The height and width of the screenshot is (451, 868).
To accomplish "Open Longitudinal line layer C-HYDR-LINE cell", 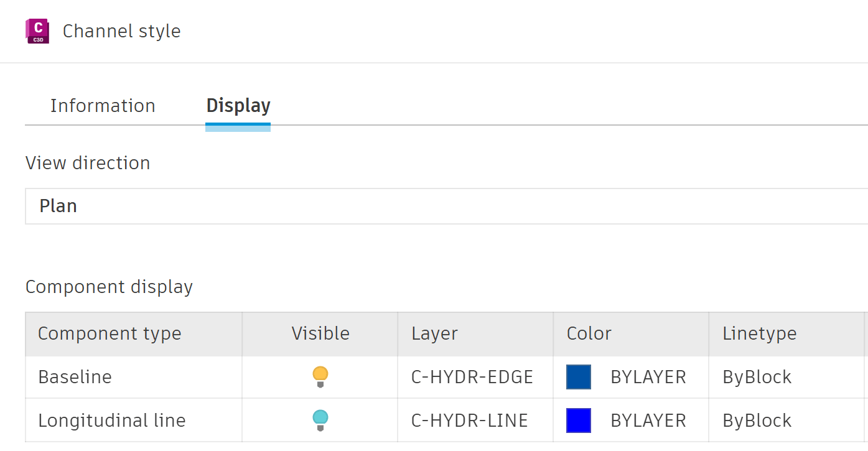I will 470,421.
